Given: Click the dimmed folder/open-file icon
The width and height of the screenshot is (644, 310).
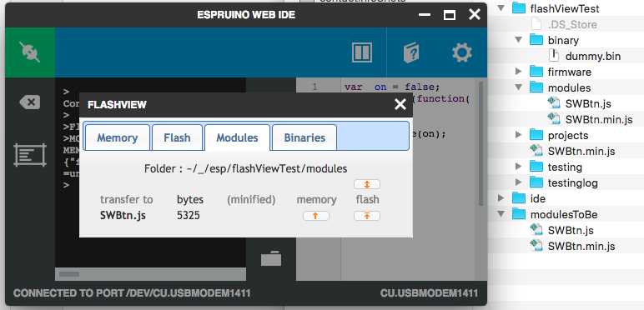Looking at the screenshot, I should pyautogui.click(x=271, y=258).
